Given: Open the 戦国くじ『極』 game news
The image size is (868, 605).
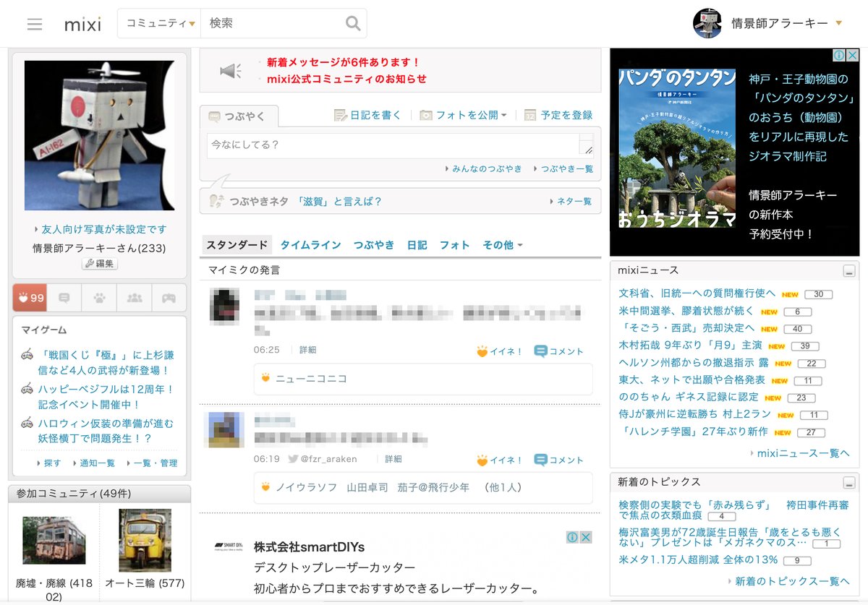Looking at the screenshot, I should tap(106, 363).
